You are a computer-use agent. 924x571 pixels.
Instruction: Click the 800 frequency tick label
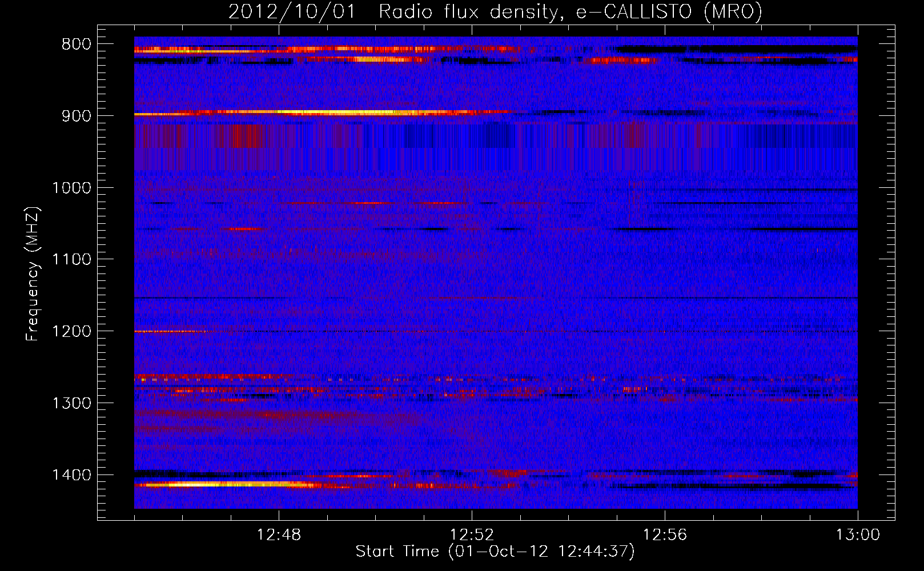(77, 45)
